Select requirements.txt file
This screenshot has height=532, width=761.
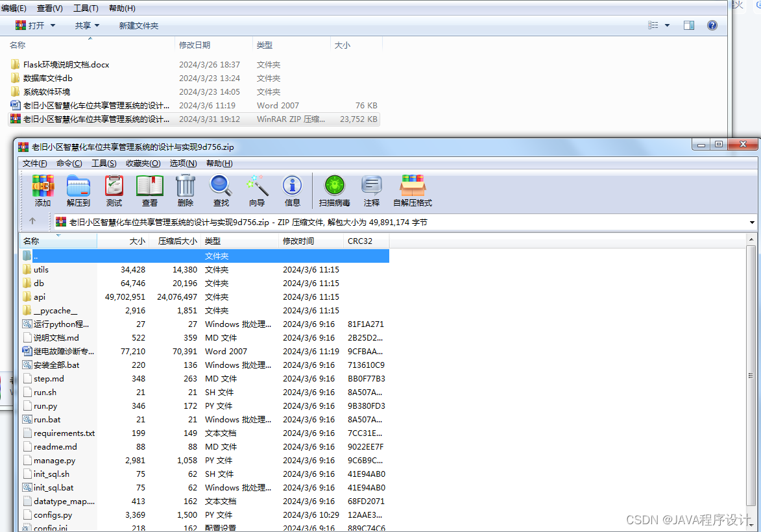[x=204, y=433]
